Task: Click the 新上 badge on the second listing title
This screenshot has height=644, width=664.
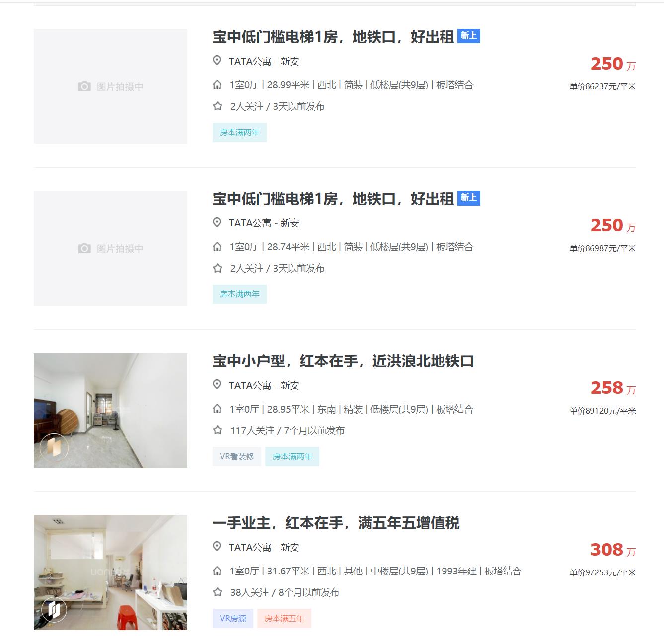Action: 469,198
